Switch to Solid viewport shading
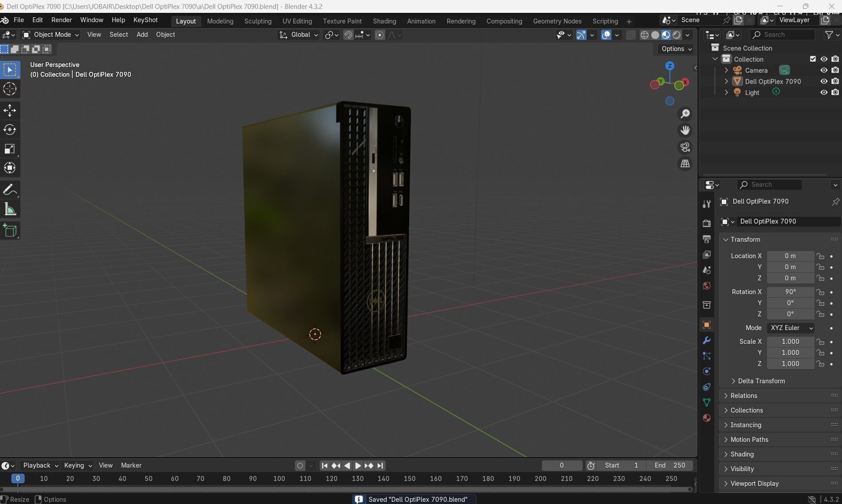 coord(655,35)
